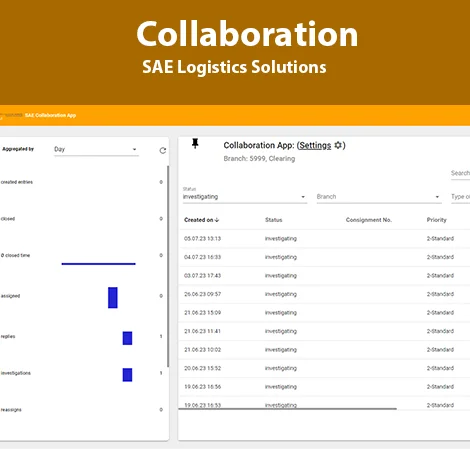Click the Branch: 5999, Clearing text
Viewport: 470px width, 450px height.
(259, 159)
